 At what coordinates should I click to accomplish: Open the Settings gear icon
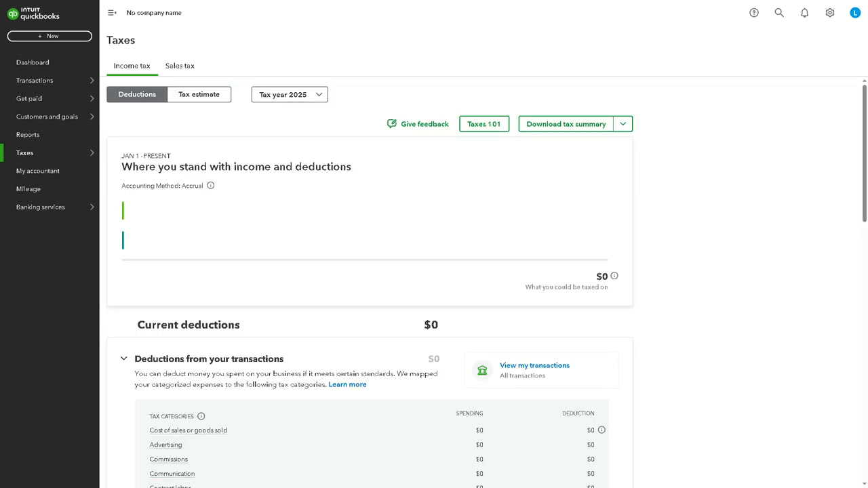tap(830, 13)
